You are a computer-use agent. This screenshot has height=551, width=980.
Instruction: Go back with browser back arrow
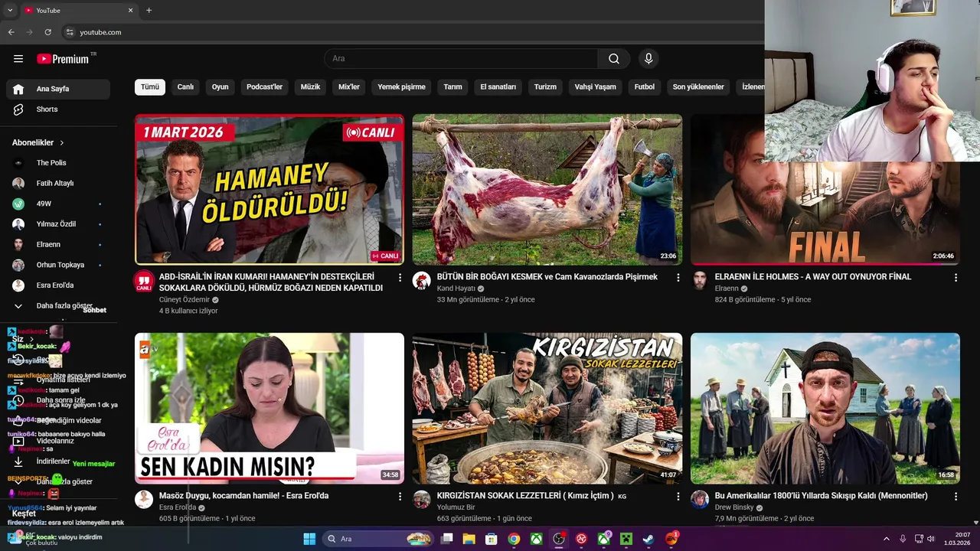(11, 32)
